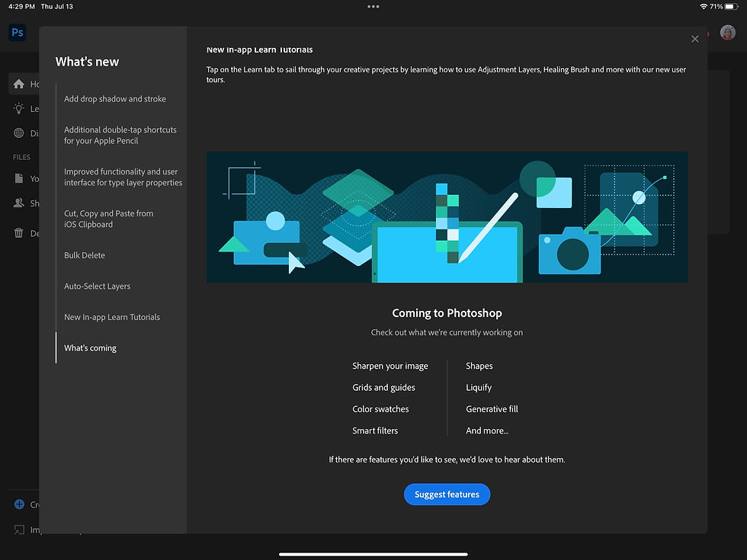Viewport: 747px width, 560px height.
Task: Tap the Coming to Photoshop heading
Action: [447, 313]
